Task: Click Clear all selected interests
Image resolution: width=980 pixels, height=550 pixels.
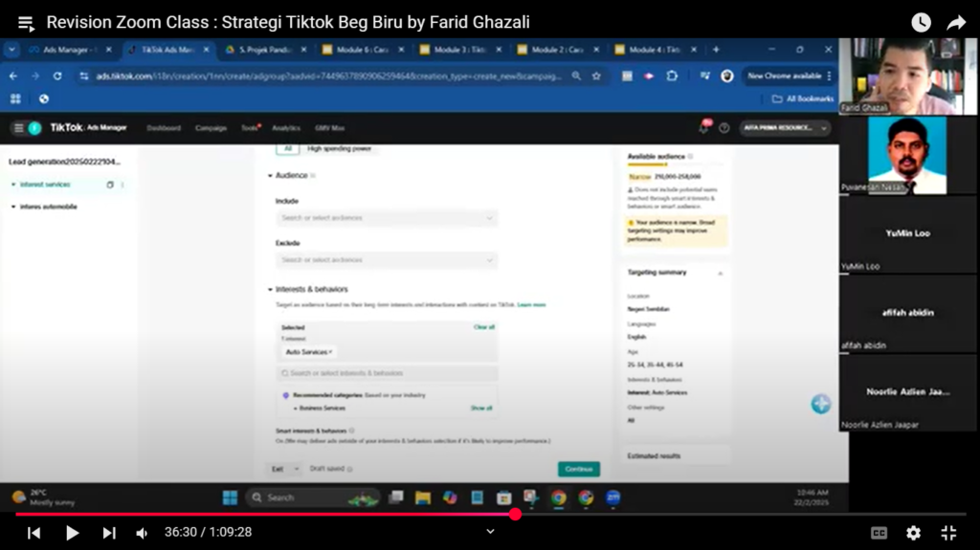Action: (483, 327)
